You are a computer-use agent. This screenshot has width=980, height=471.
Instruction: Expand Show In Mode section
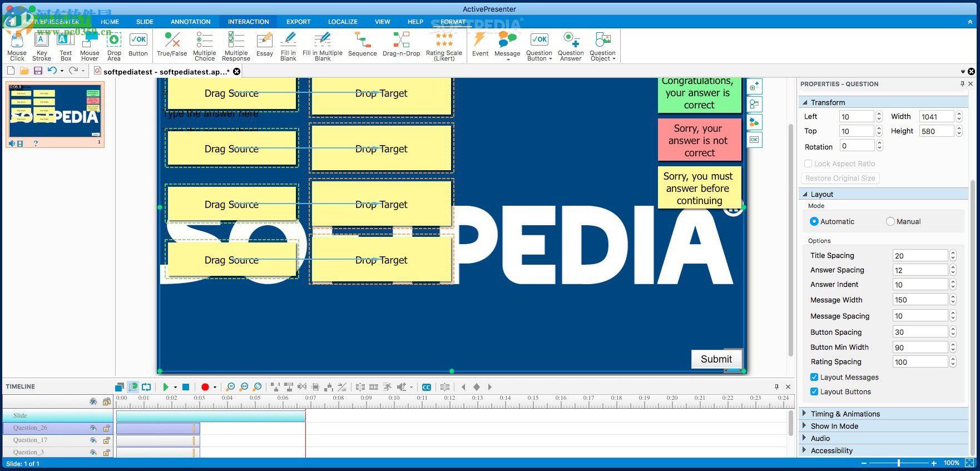[x=884, y=426]
